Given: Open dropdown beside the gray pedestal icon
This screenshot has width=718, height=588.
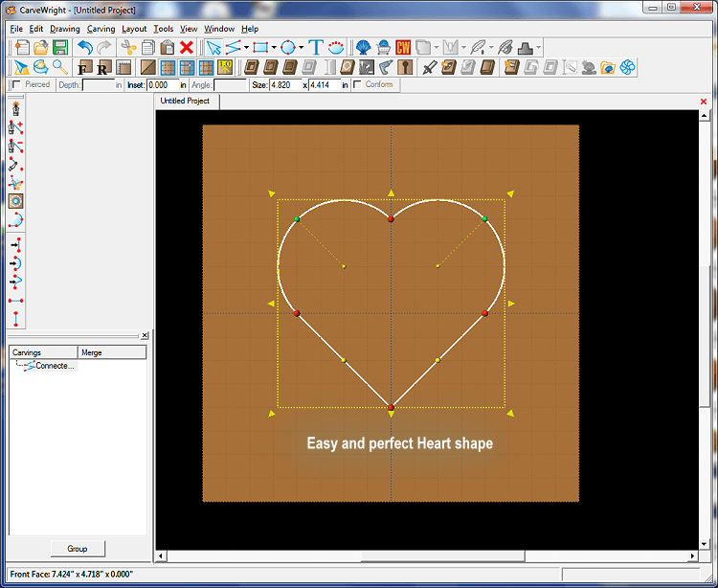Looking at the screenshot, I should (x=538, y=47).
